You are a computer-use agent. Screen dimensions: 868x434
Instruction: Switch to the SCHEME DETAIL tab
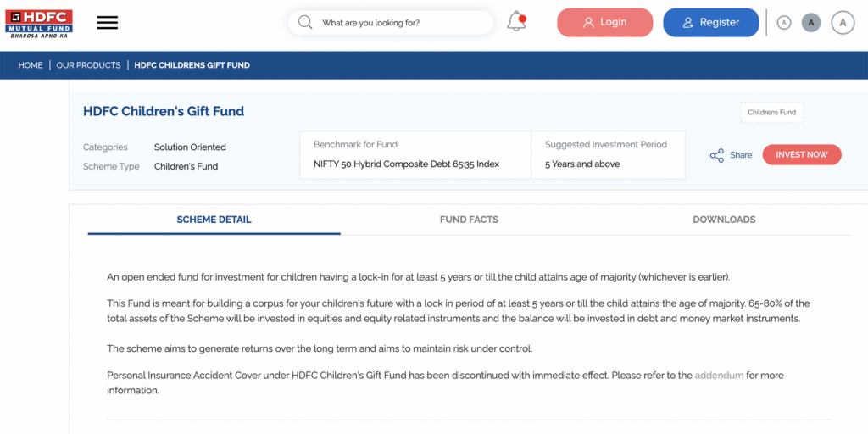(x=214, y=220)
